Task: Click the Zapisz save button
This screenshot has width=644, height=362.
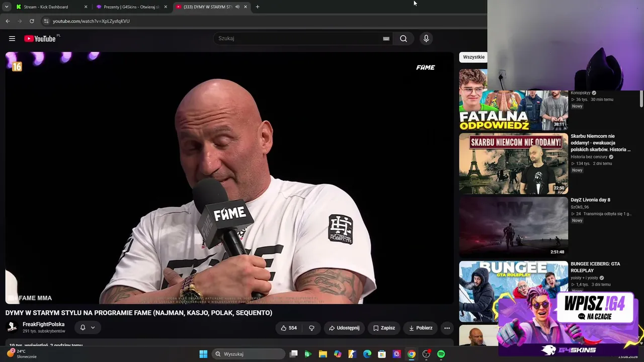Action: [x=384, y=328]
